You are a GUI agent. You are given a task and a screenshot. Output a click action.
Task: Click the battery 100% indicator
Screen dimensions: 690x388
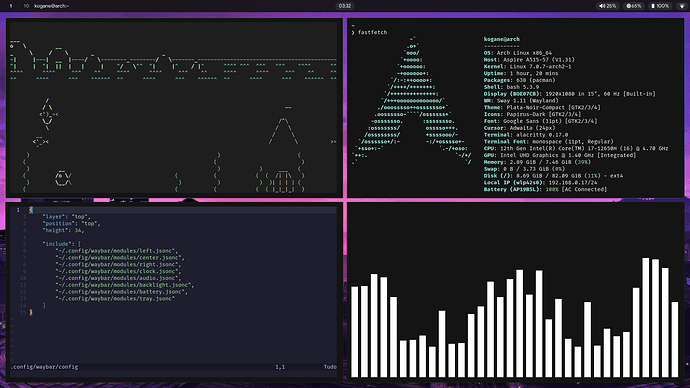pyautogui.click(x=660, y=6)
